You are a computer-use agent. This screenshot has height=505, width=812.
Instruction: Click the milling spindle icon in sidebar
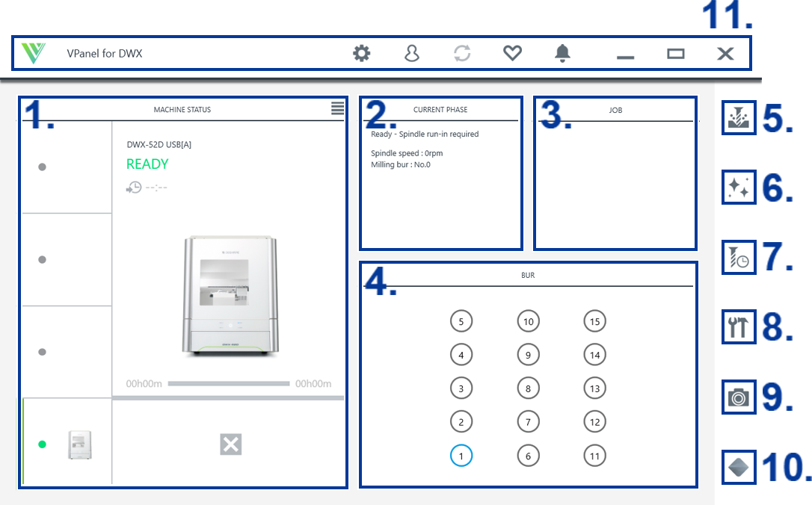(739, 117)
